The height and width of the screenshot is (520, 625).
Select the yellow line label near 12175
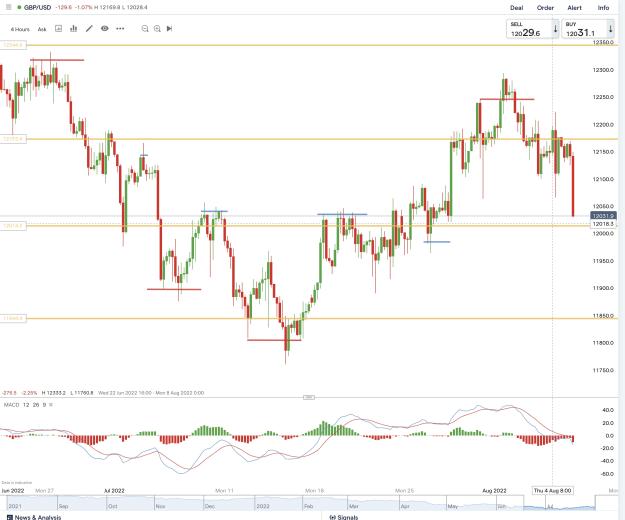[x=13, y=139]
